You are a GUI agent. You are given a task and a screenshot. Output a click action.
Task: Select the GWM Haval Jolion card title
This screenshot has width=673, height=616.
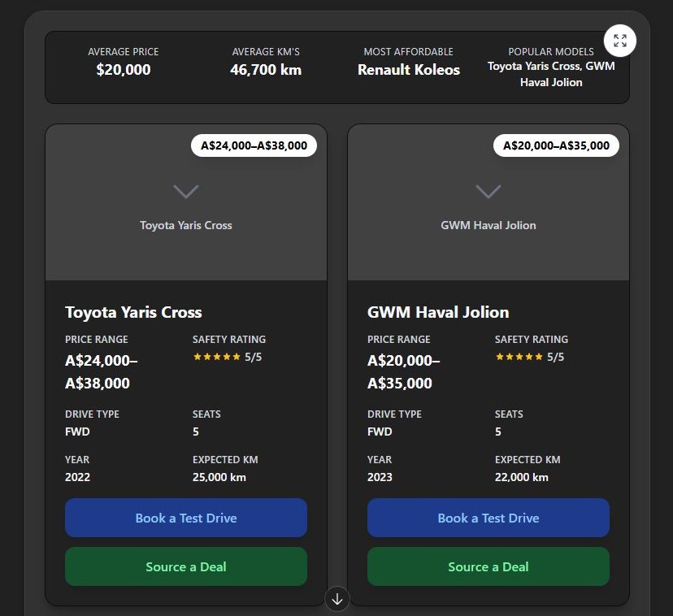click(438, 312)
